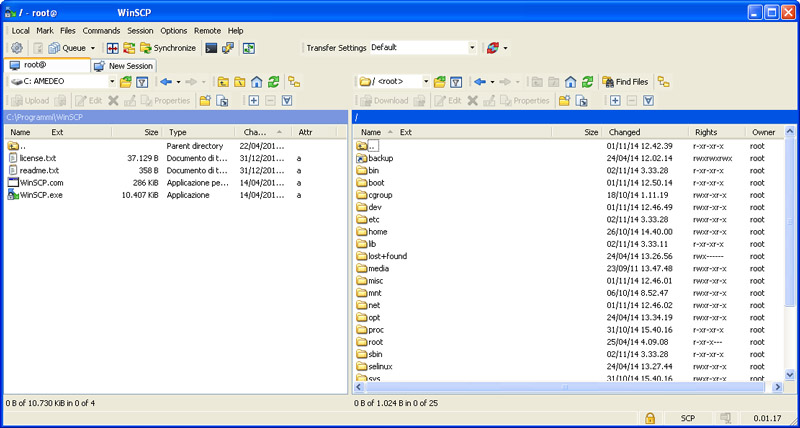Click the remote panel horizontal scrollbar
800x428 pixels.
point(564,387)
